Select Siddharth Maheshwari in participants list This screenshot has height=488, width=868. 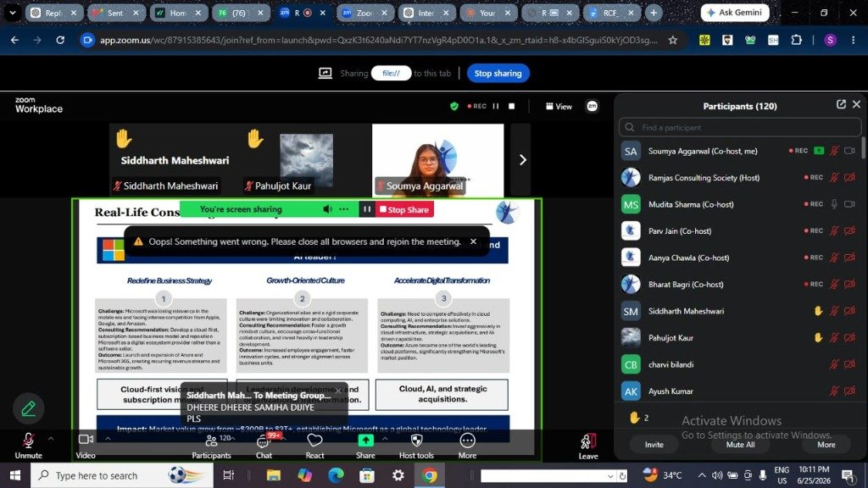(x=739, y=311)
